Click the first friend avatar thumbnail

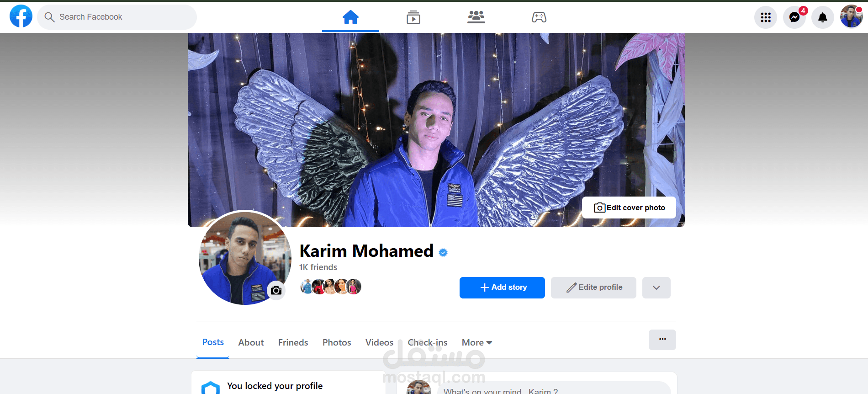coord(307,287)
